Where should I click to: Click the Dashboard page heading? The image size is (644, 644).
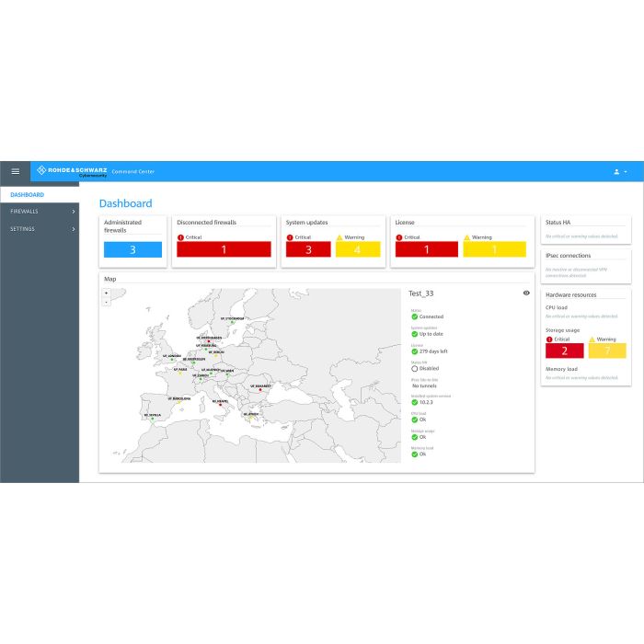point(126,203)
